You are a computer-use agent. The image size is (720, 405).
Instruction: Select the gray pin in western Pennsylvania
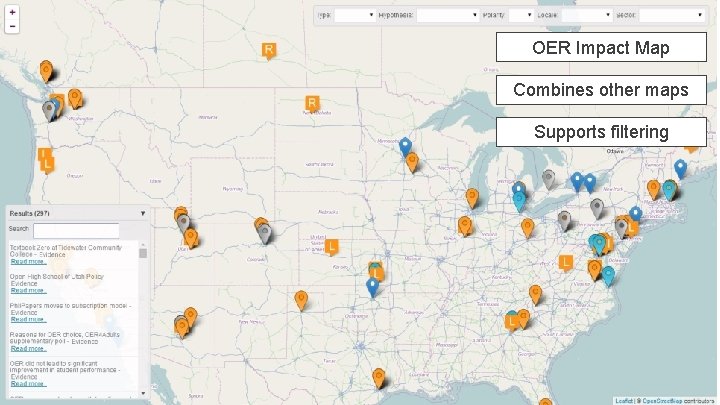[x=564, y=221]
